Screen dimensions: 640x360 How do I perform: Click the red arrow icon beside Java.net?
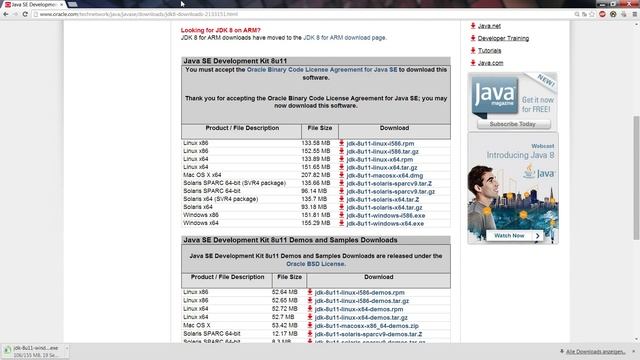[473, 26]
